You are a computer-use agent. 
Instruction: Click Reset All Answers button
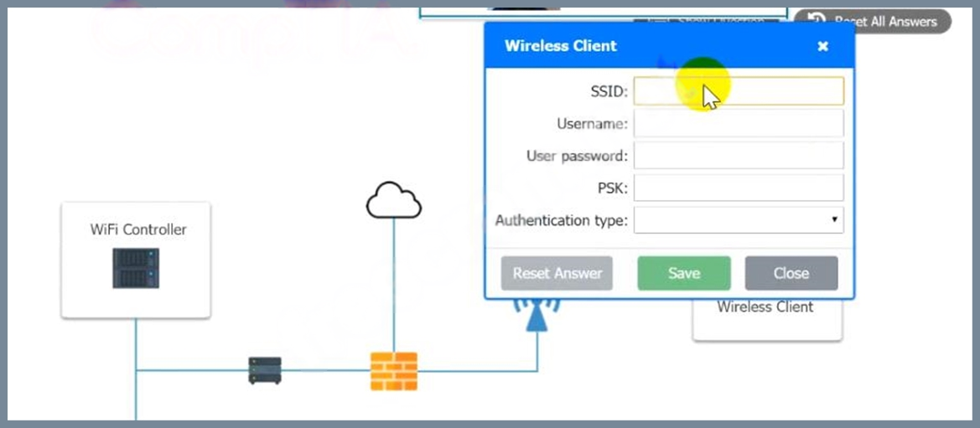(x=873, y=21)
